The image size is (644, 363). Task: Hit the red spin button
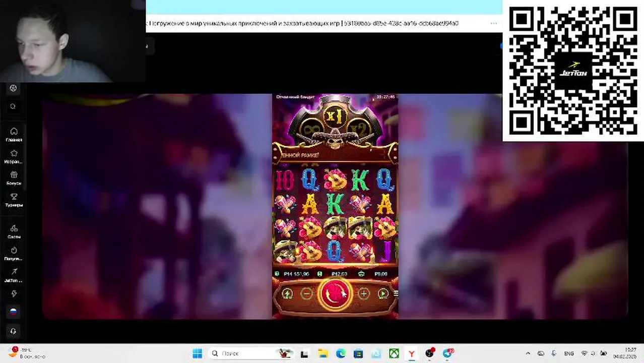(x=335, y=293)
